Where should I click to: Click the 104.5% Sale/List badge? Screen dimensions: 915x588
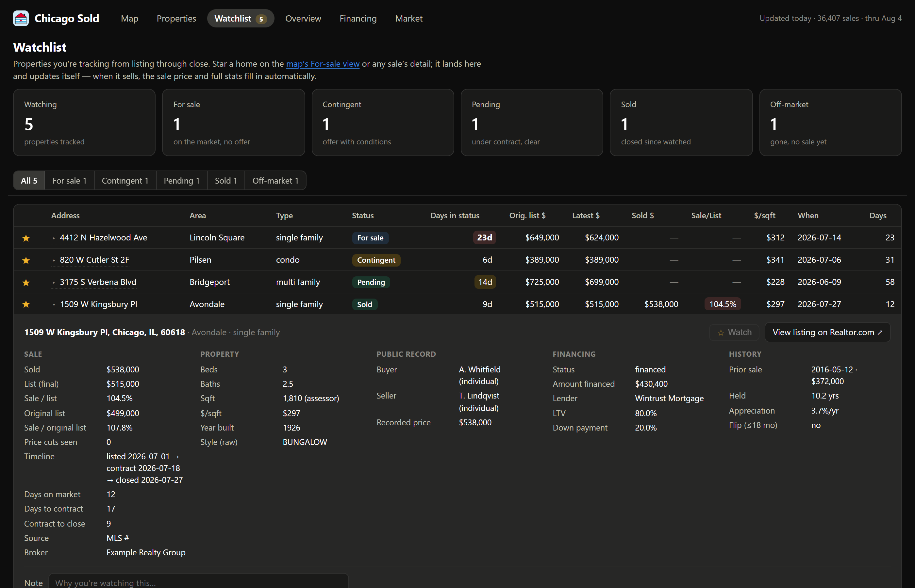723,304
